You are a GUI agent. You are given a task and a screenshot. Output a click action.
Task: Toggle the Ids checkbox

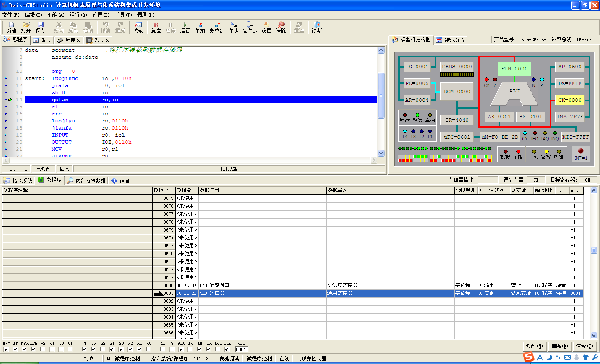[227, 349]
